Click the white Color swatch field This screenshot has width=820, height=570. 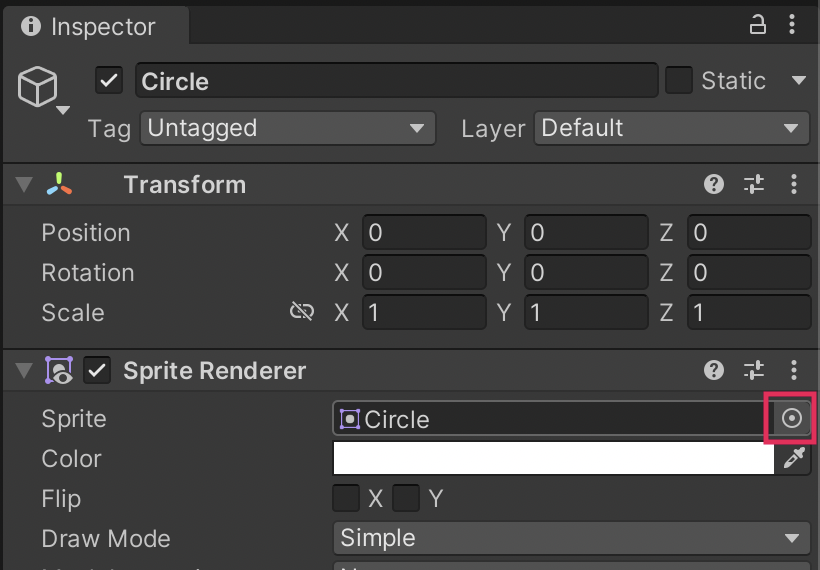click(553, 459)
